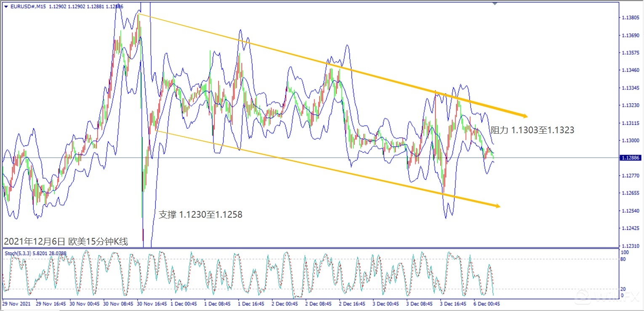Image resolution: width=644 pixels, height=311 pixels.
Task: Click the 30 Nov 00:45 time label
Action: (x=84, y=303)
